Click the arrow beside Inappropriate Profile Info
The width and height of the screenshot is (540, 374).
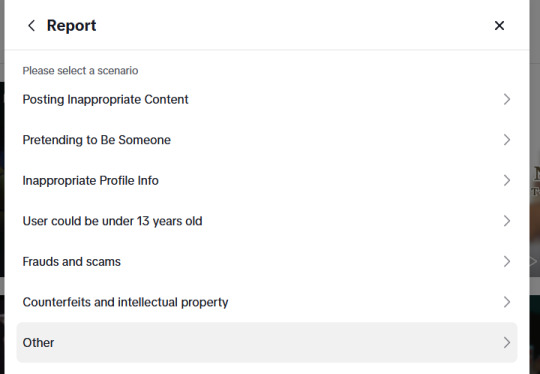point(507,180)
